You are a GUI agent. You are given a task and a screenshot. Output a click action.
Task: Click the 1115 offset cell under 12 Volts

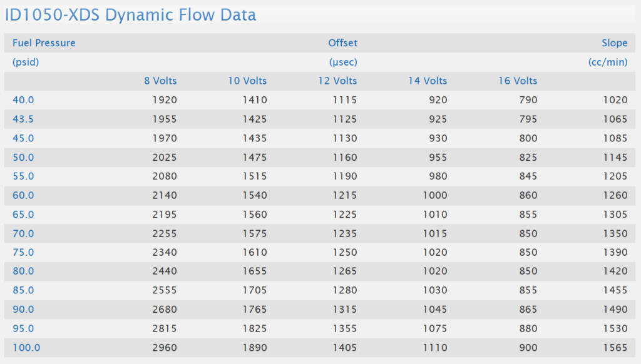[345, 100]
